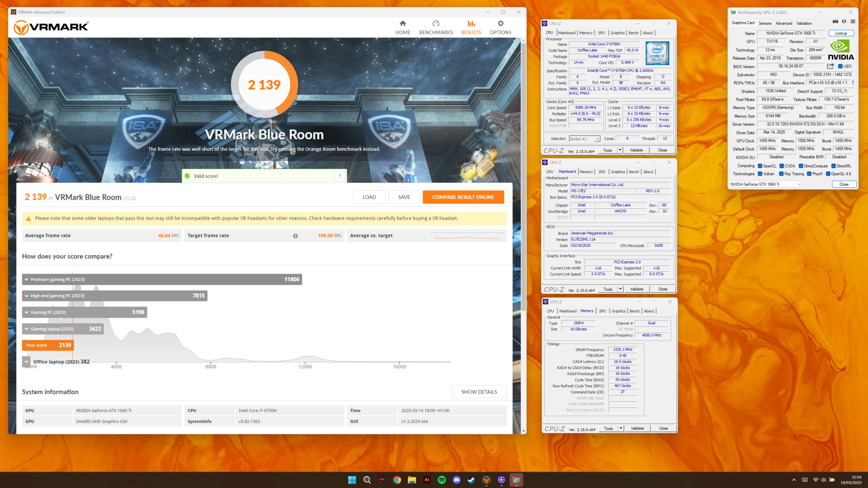Click the Intel Core i7 badge in CPU-Z
The width and height of the screenshot is (868, 488).
(657, 53)
